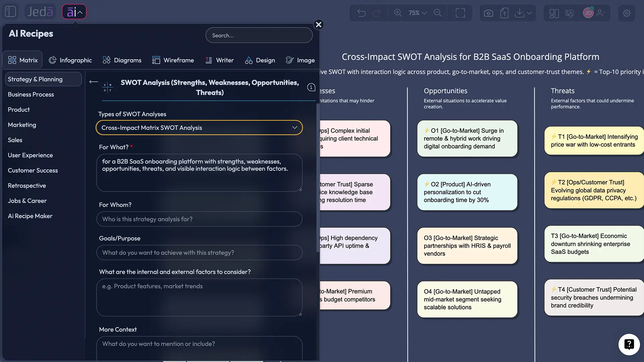
Task: Open Ai Recipe Maker
Action: pos(30,216)
